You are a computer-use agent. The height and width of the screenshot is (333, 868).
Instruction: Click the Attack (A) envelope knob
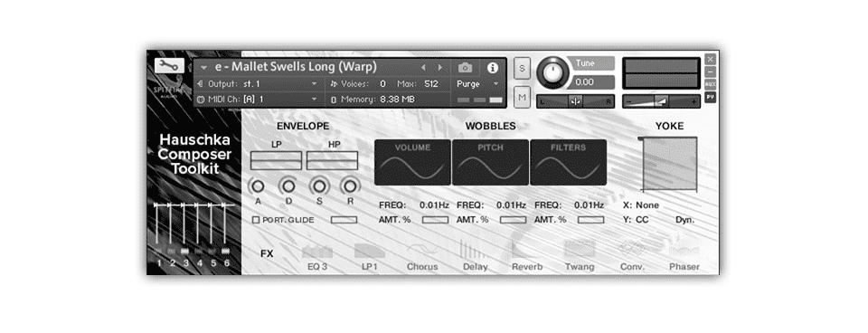click(x=258, y=186)
